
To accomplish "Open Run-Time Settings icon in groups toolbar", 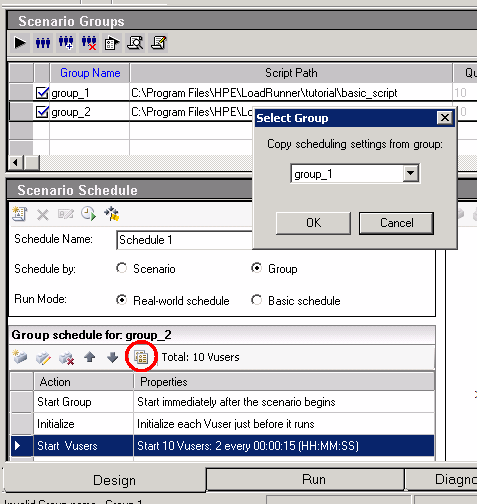I will click(x=112, y=43).
